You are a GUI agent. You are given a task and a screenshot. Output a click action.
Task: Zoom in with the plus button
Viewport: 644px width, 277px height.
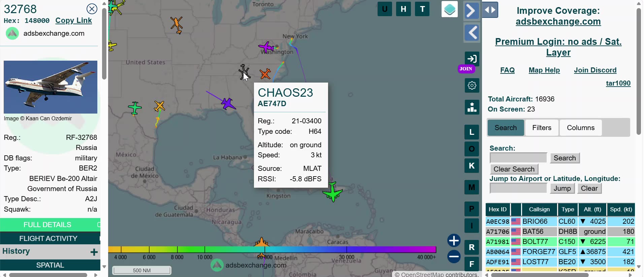coord(454,241)
